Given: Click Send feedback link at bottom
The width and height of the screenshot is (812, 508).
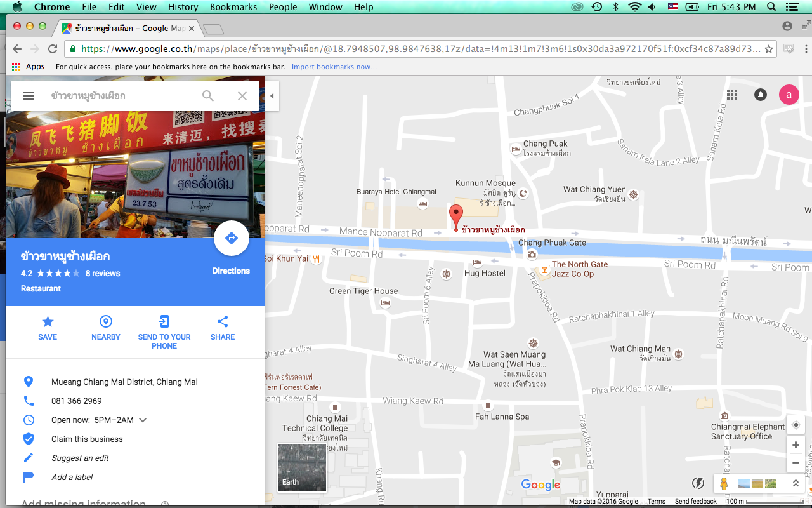Looking at the screenshot, I should pyautogui.click(x=696, y=501).
